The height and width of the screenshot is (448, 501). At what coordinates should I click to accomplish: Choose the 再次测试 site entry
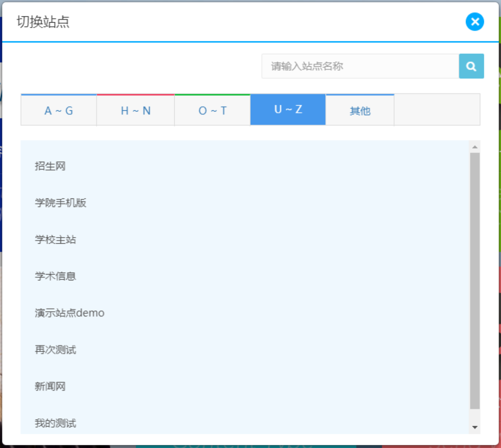click(55, 350)
